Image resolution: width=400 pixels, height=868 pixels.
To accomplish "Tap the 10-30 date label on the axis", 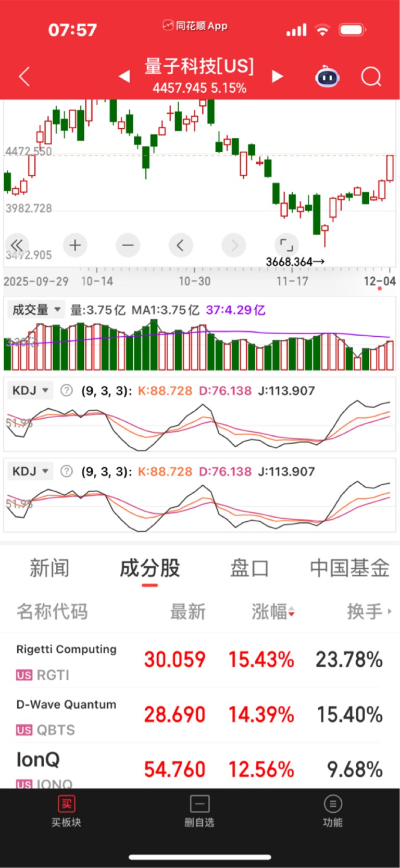I will pos(195,282).
